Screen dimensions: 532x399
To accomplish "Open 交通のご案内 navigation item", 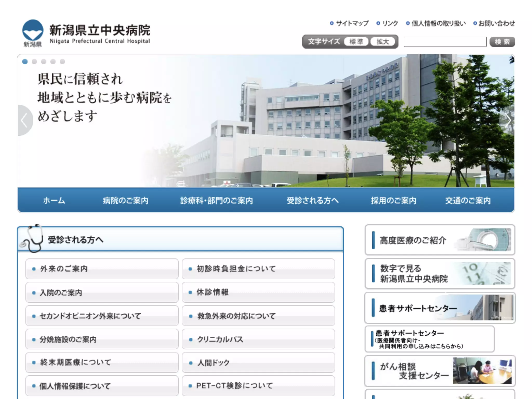I will (x=468, y=200).
